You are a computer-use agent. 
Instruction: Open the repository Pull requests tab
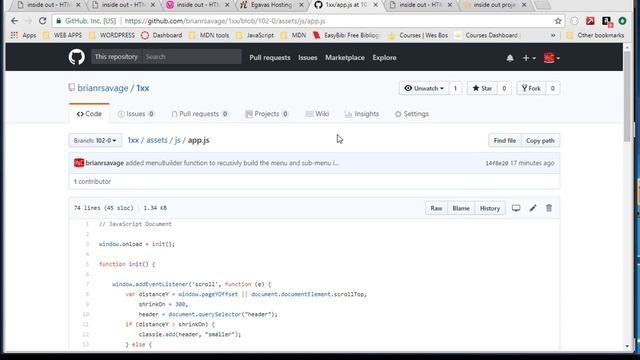click(200, 114)
